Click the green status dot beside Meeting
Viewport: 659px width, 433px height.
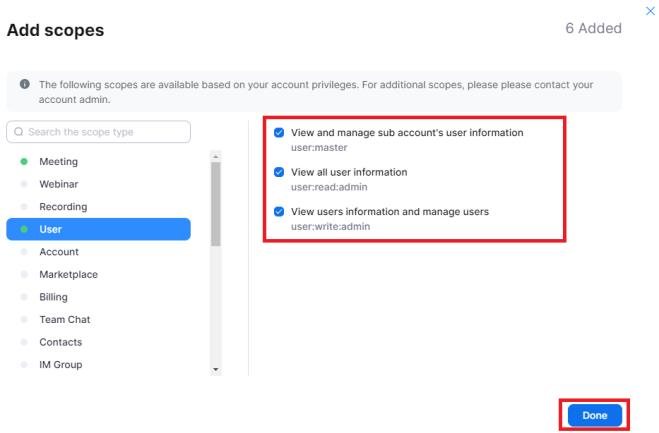click(24, 161)
